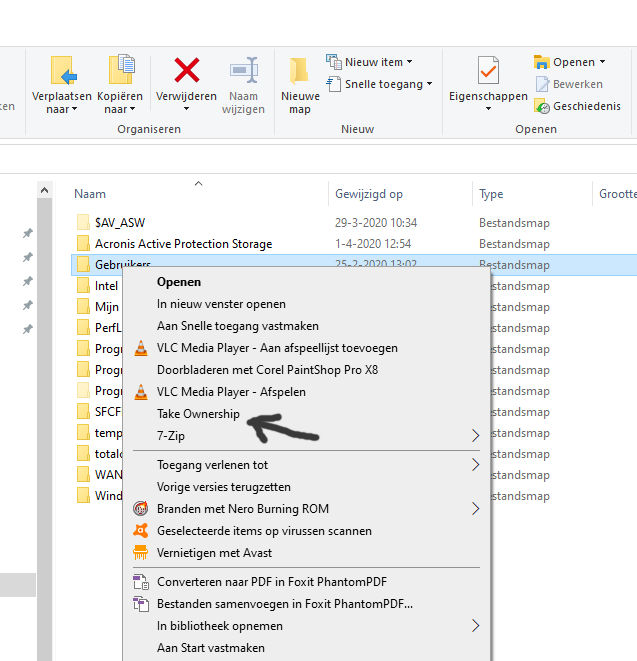The height and width of the screenshot is (661, 637).
Task: Expand the Nieuw item dropdown
Action: tap(368, 62)
